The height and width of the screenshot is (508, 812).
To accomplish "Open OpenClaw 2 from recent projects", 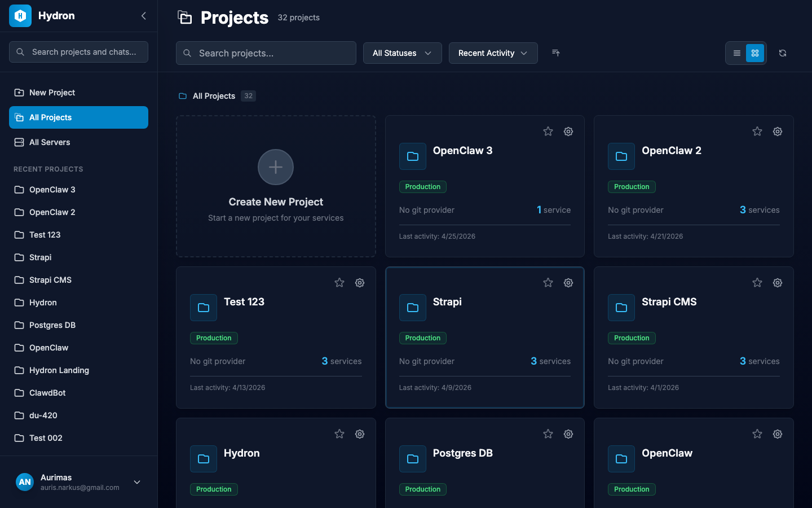I will pyautogui.click(x=78, y=212).
